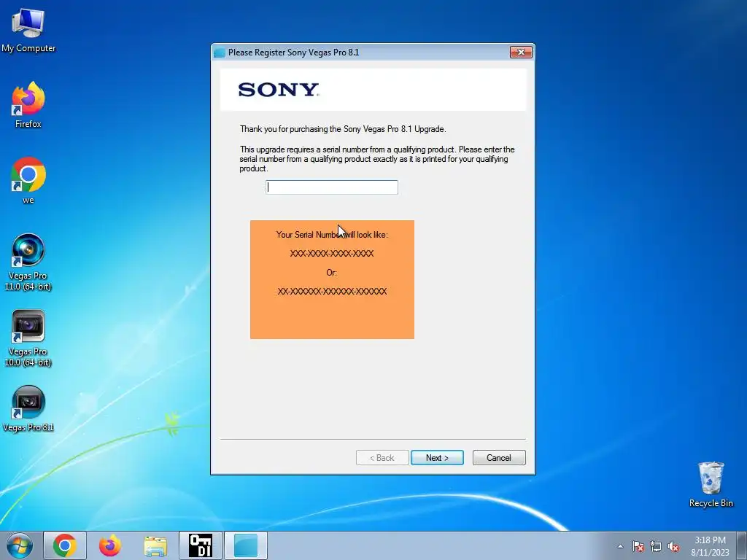Open the network status tray icon

[x=656, y=546]
